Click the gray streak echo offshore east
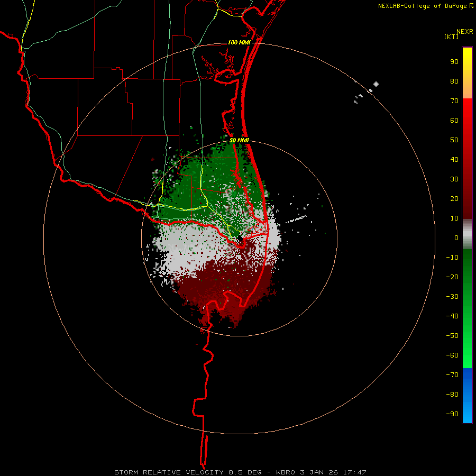Screen dimensions: 476x476 [296, 218]
